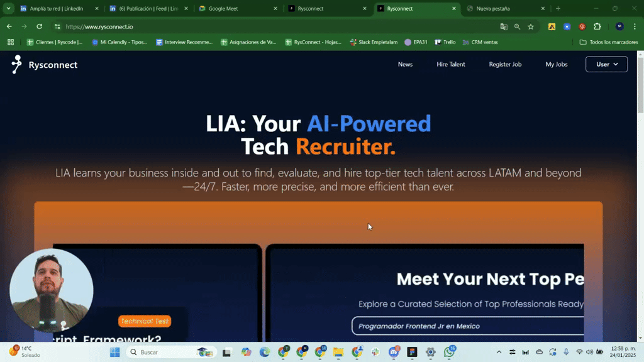The width and height of the screenshot is (644, 362).
Task: Close the Google Meet tab
Action: (x=275, y=8)
